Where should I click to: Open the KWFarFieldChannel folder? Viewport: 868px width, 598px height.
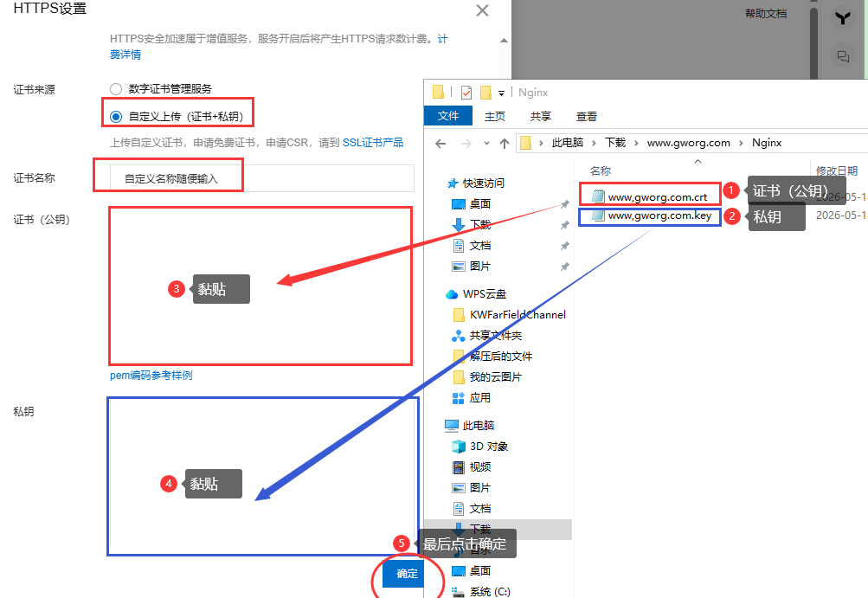pos(517,314)
